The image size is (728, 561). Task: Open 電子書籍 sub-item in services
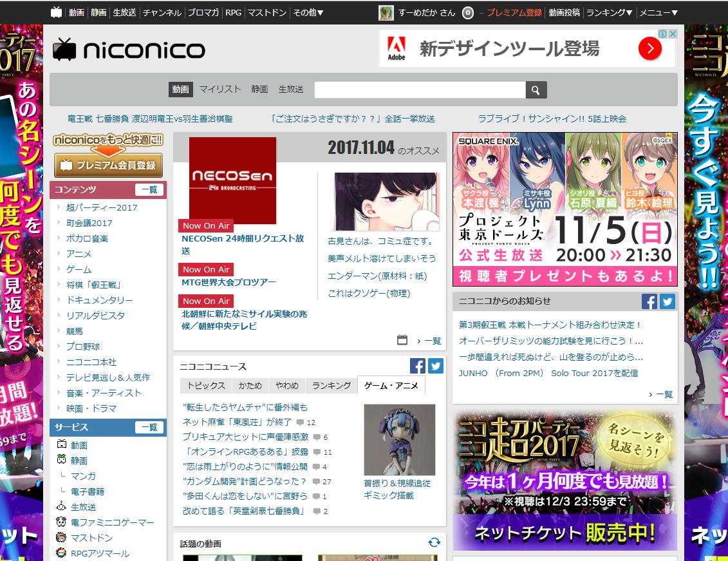(x=88, y=491)
